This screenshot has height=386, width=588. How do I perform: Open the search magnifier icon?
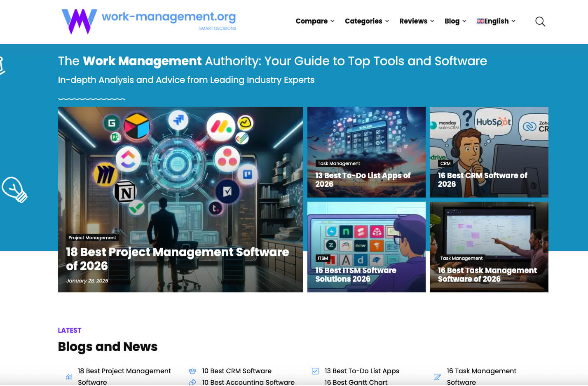[540, 21]
